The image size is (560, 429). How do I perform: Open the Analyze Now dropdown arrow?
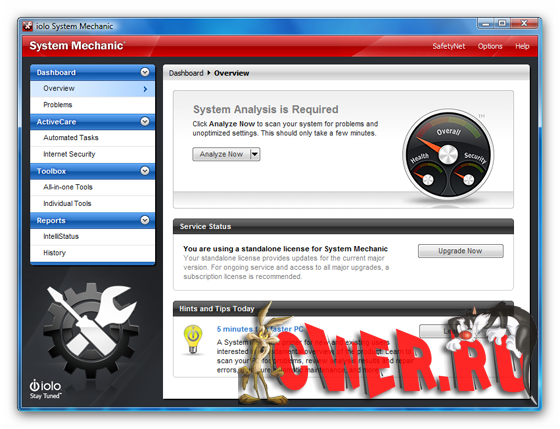point(255,154)
